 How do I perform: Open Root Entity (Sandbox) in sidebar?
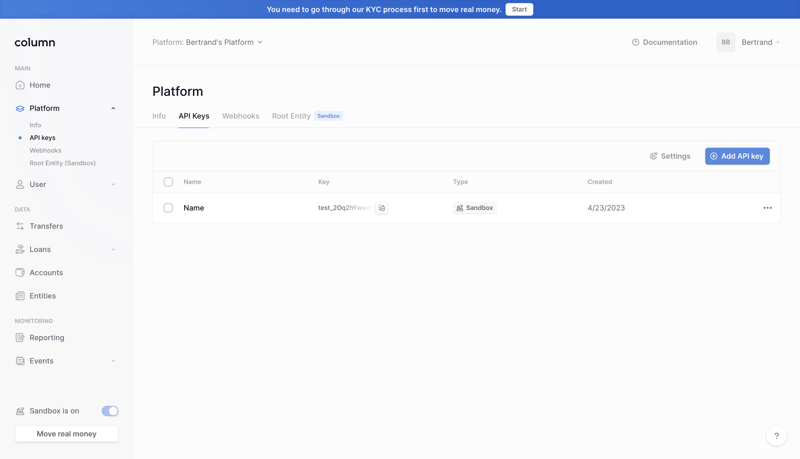63,163
